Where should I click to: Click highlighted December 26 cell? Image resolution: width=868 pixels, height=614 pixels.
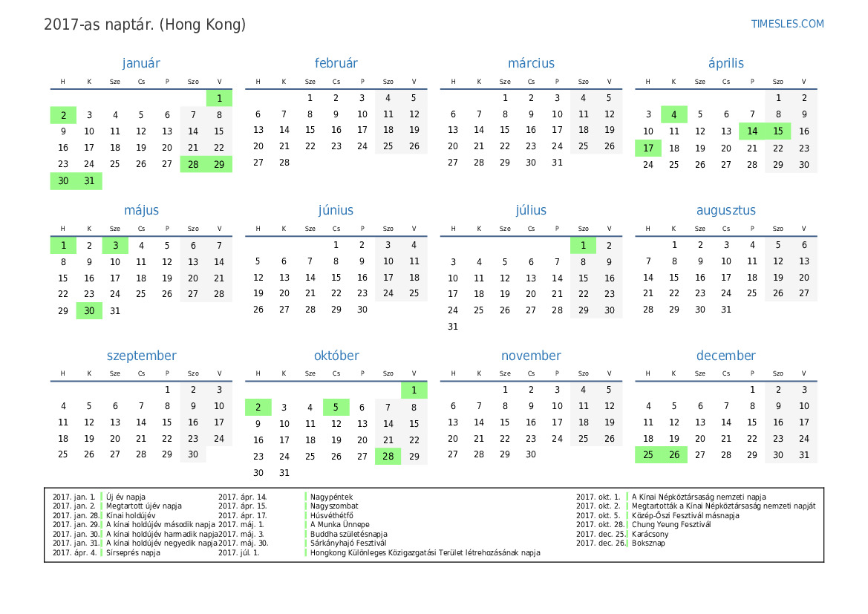(673, 454)
